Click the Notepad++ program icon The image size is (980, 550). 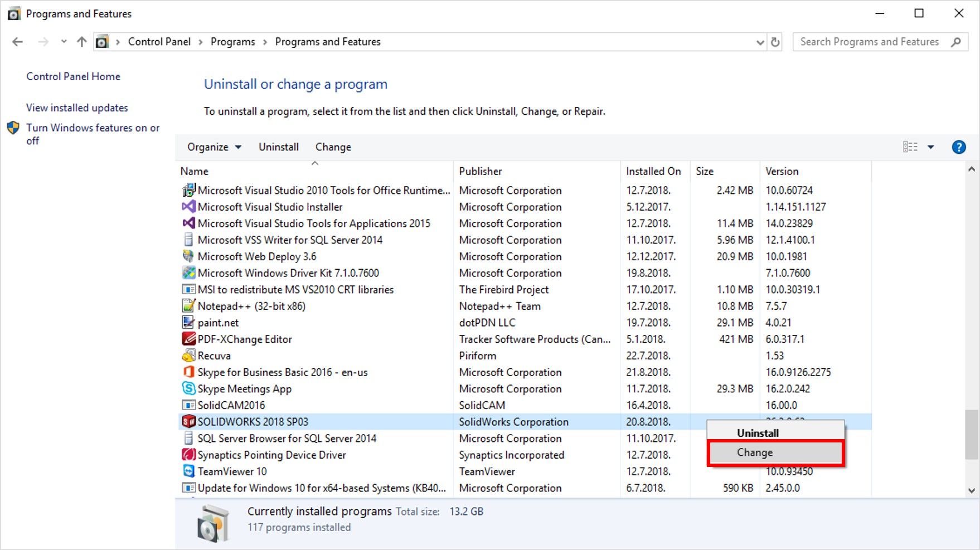click(x=189, y=306)
